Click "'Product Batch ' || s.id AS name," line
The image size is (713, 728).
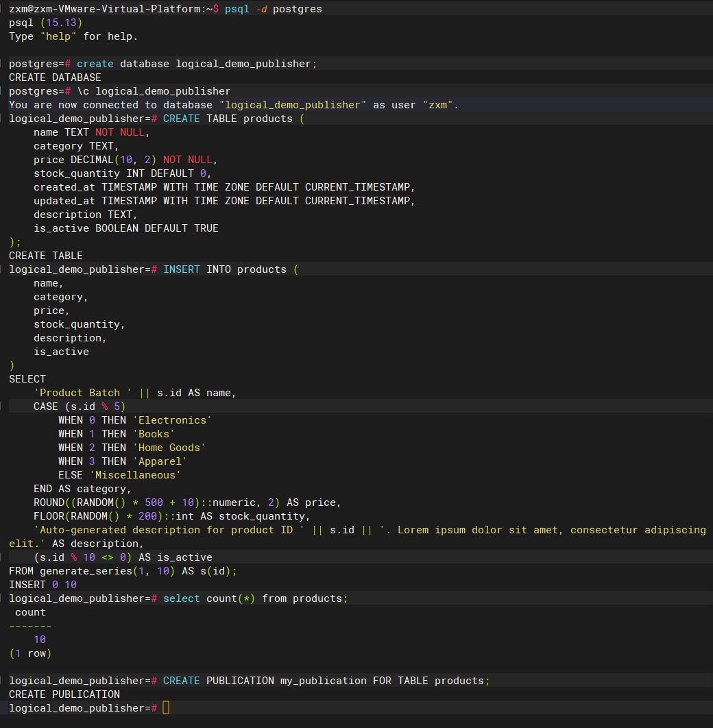point(135,393)
